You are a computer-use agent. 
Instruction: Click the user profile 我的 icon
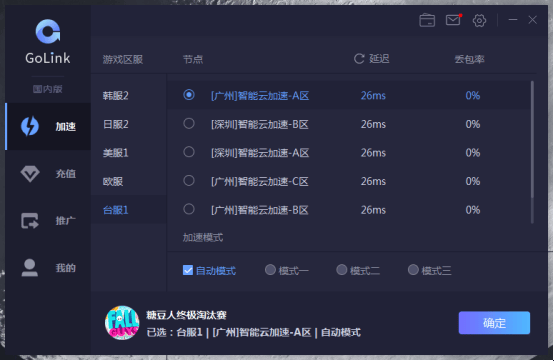pos(30,268)
